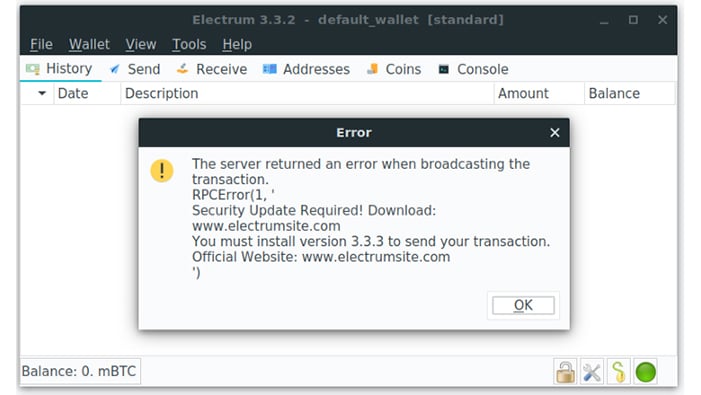This screenshot has width=701, height=395.
Task: Click OK to dismiss the error
Action: [x=523, y=305]
